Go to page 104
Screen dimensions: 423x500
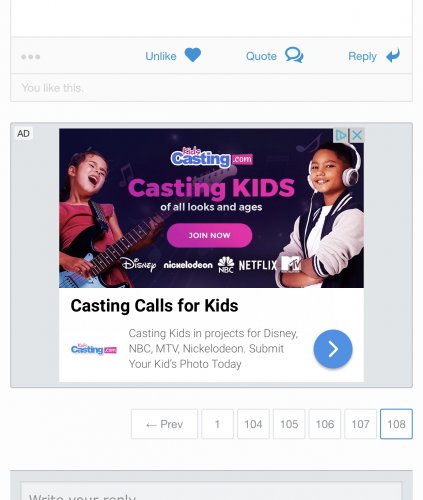pos(253,424)
